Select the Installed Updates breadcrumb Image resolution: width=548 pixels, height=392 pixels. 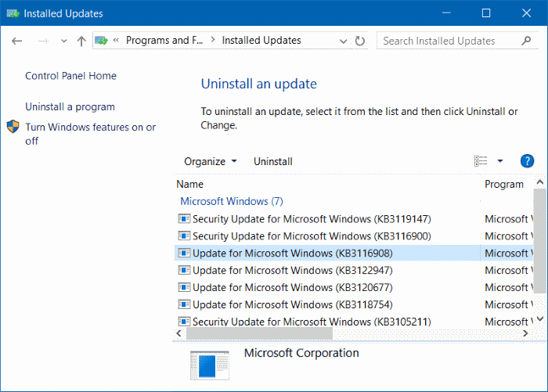261,40
